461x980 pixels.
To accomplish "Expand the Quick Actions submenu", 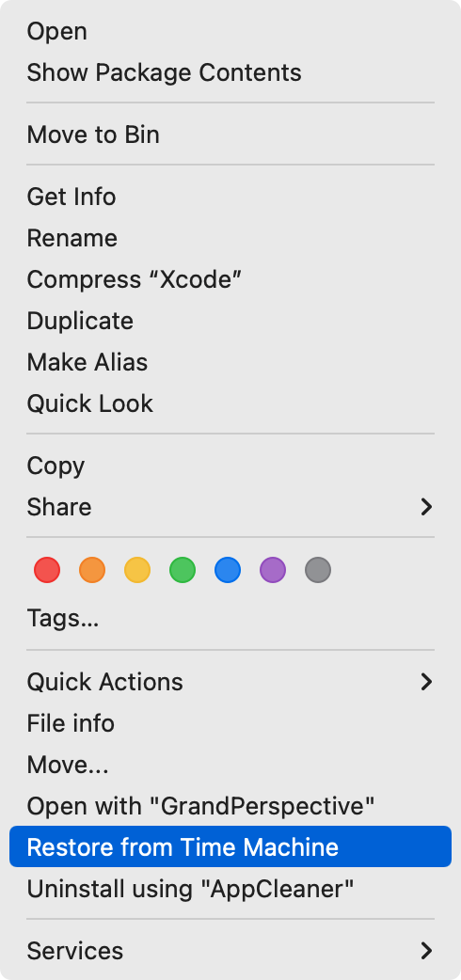I will 230,682.
